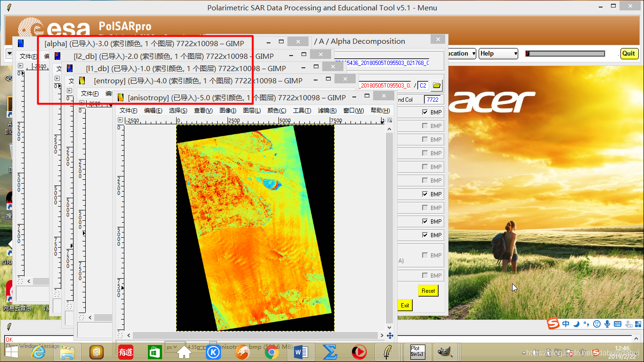Open folder browse icon next to C2 field
The height and width of the screenshot is (362, 644).
437,86
